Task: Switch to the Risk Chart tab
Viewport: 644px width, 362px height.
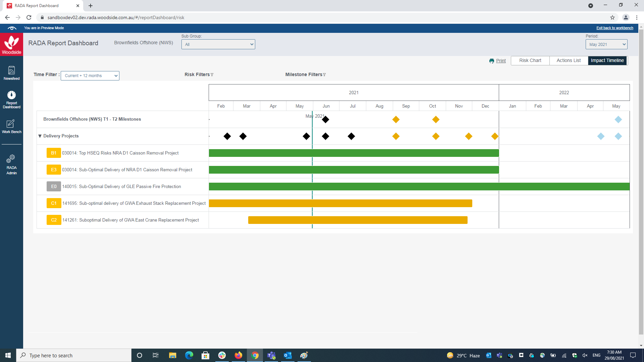Action: point(530,61)
